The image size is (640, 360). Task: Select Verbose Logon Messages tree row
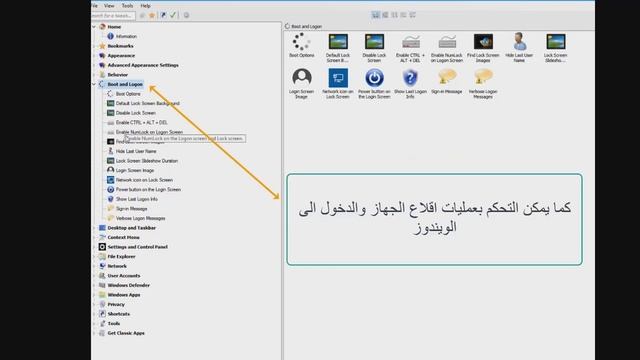point(140,218)
